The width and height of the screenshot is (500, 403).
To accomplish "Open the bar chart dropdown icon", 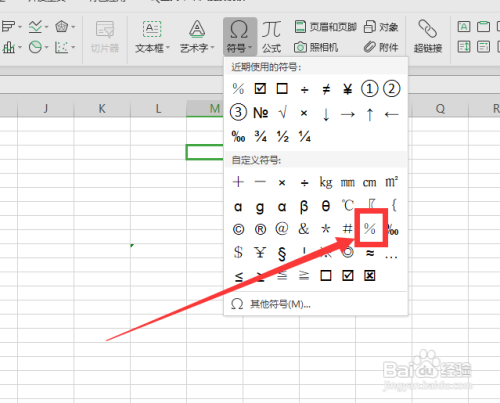I will 11,26.
